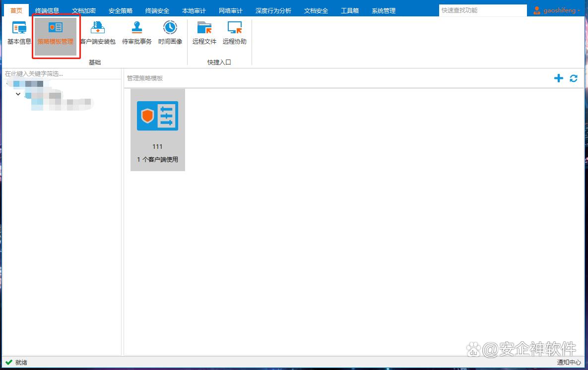
Task: Open the 工具箱 tab
Action: 350,10
